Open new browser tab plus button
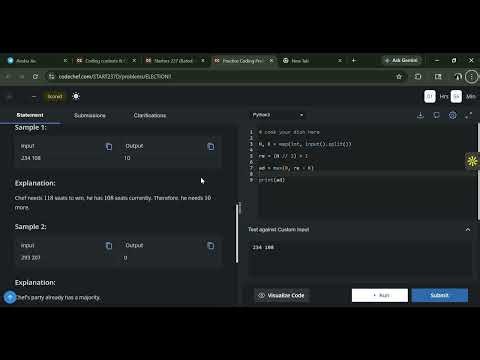 (354, 60)
